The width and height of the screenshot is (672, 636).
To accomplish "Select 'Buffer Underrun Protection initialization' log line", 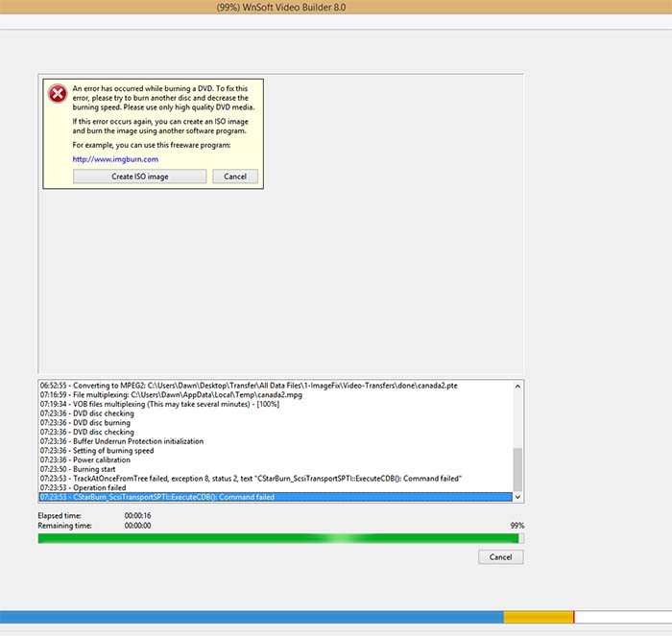I will 276,441.
